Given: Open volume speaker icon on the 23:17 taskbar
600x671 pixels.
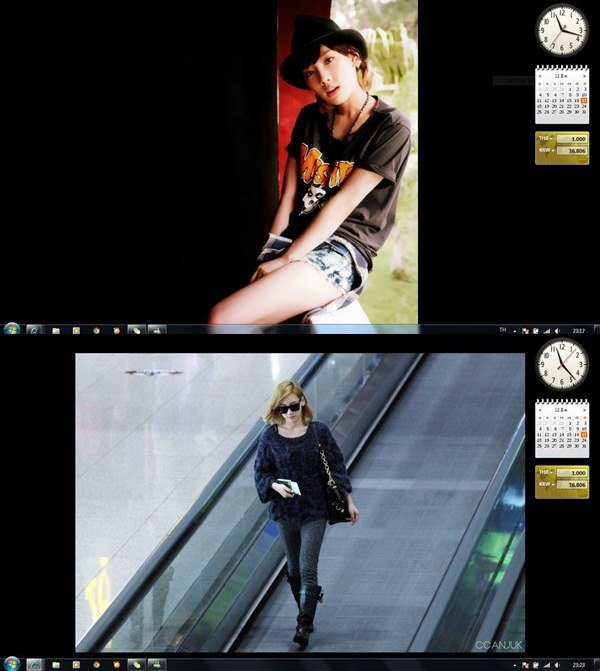Looking at the screenshot, I should click(557, 331).
